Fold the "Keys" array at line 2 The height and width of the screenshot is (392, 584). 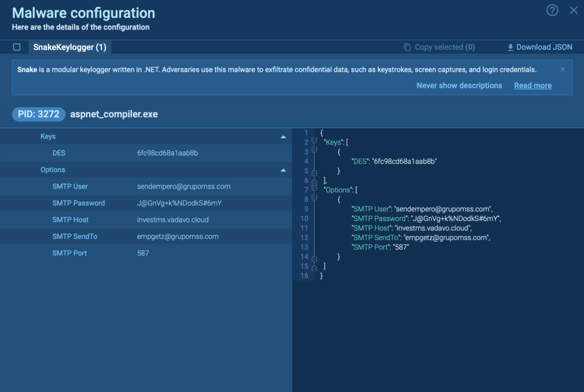pyautogui.click(x=314, y=142)
